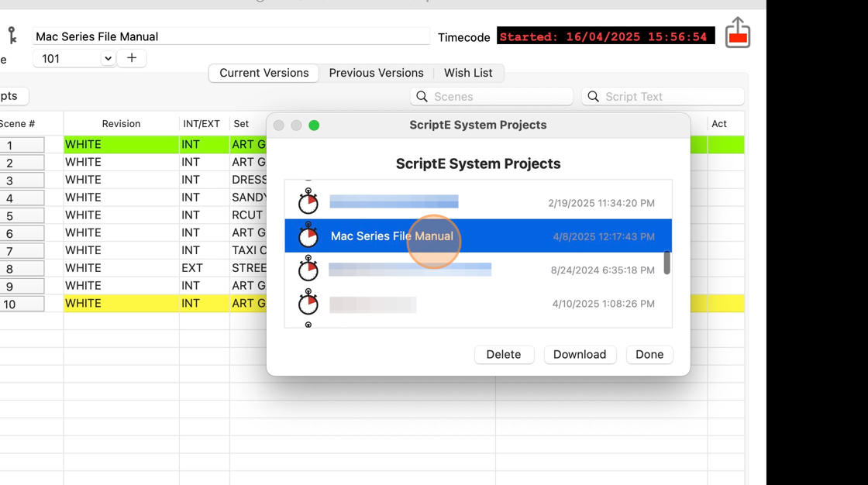The image size is (868, 485).
Task: Select project dated 2/19/2025 11:34:20 PM
Action: (x=478, y=203)
